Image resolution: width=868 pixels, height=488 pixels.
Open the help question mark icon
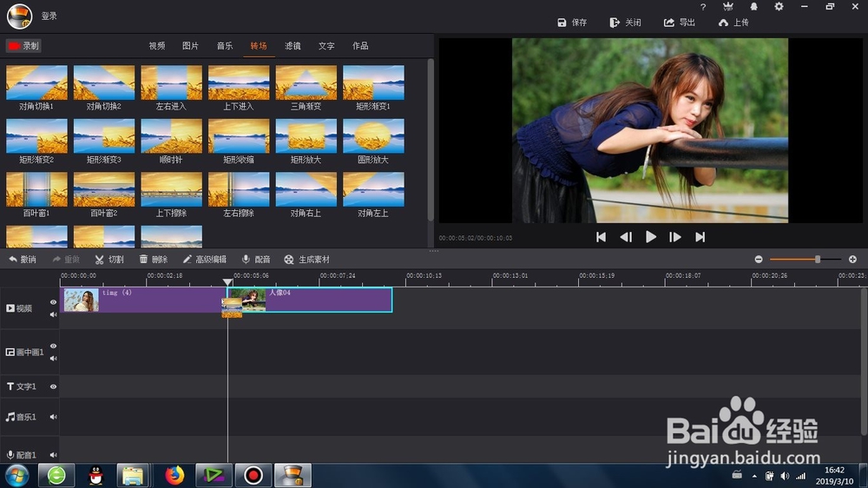703,7
